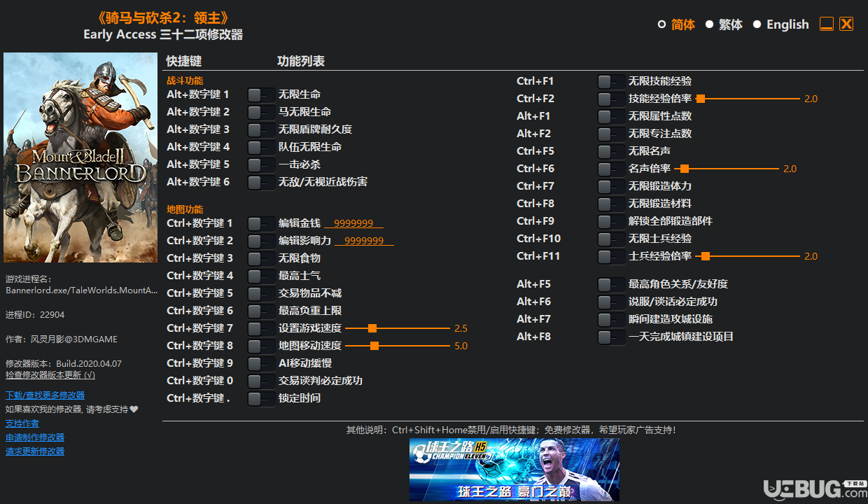Enable 名声倍率 toggle
Screen dimensions: 868x504
611,169
